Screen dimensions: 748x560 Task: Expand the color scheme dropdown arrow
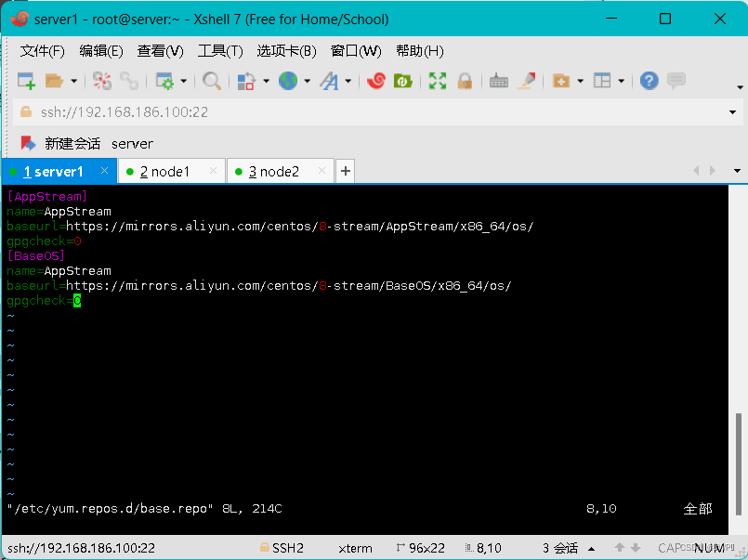pos(266,82)
